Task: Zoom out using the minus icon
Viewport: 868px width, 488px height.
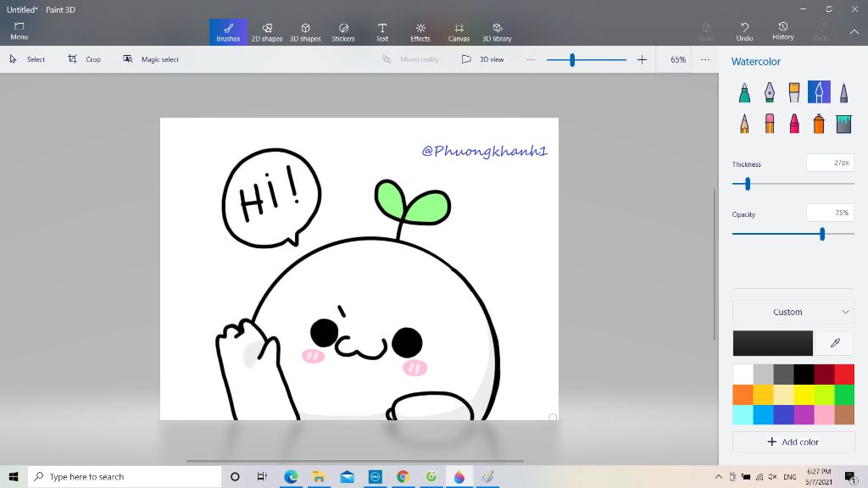Action: click(531, 59)
